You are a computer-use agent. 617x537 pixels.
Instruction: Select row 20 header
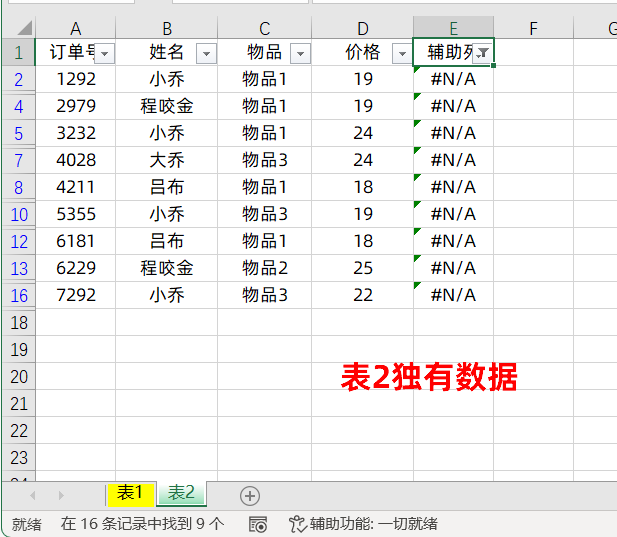[19, 376]
